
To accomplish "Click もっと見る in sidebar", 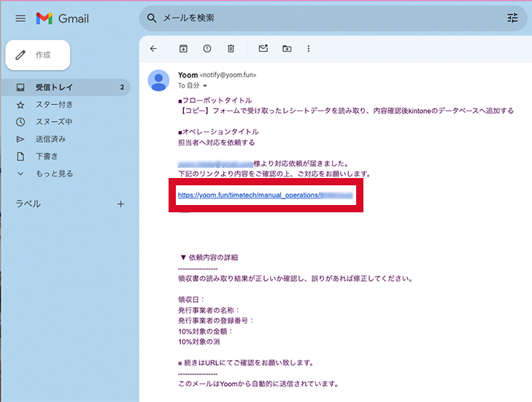I will click(54, 174).
